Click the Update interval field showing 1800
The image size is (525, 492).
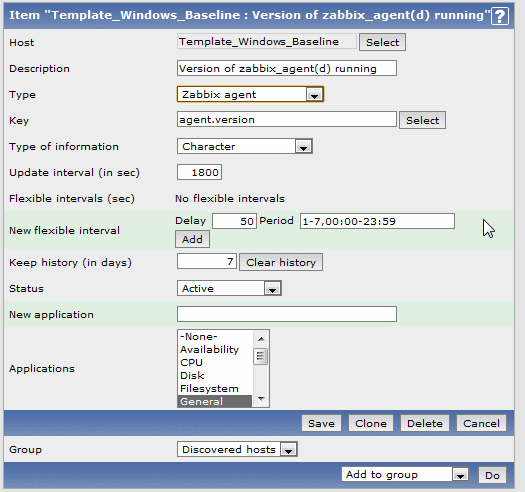pyautogui.click(x=199, y=172)
